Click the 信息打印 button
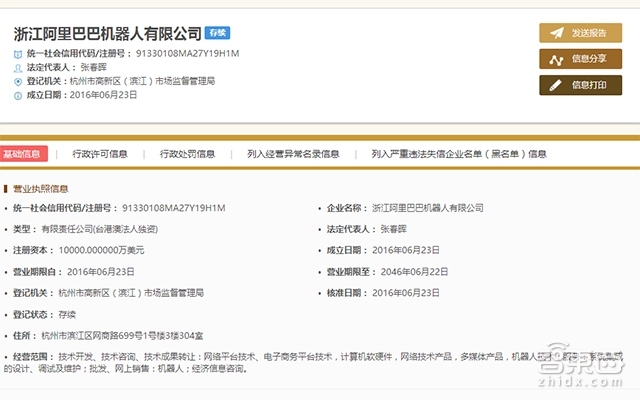 tap(580, 85)
